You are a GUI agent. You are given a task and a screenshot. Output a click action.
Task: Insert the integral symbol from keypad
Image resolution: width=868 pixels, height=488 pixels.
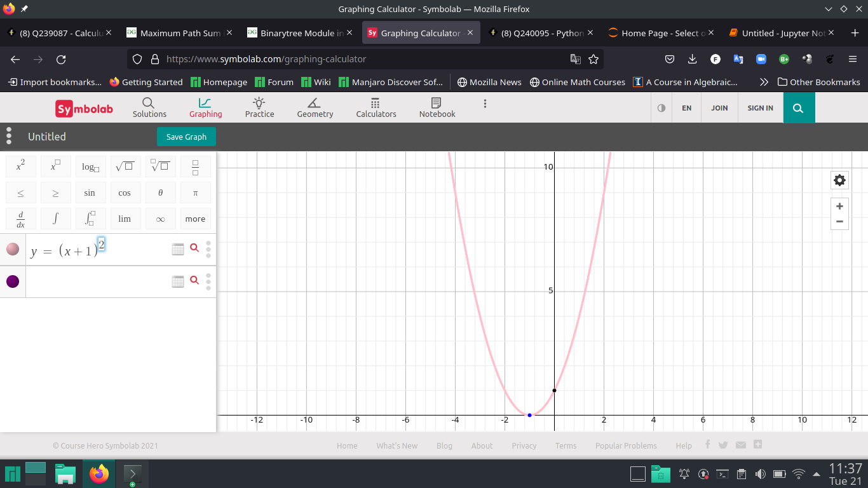click(55, 219)
